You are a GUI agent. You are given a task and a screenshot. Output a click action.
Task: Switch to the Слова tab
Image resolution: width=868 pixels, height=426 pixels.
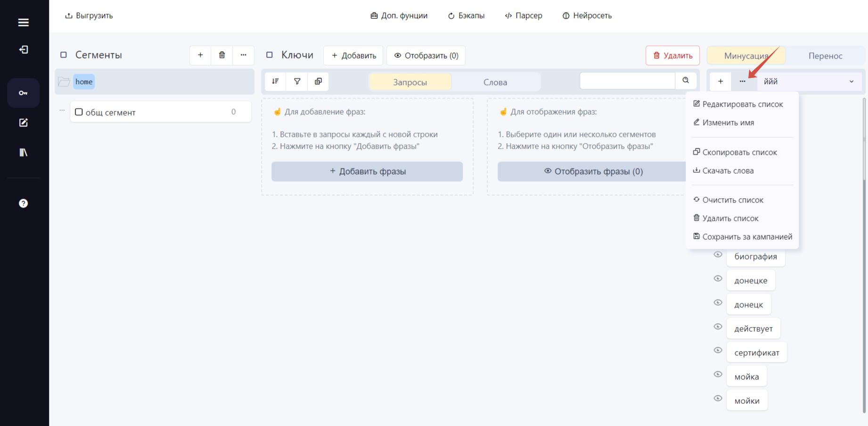495,82
